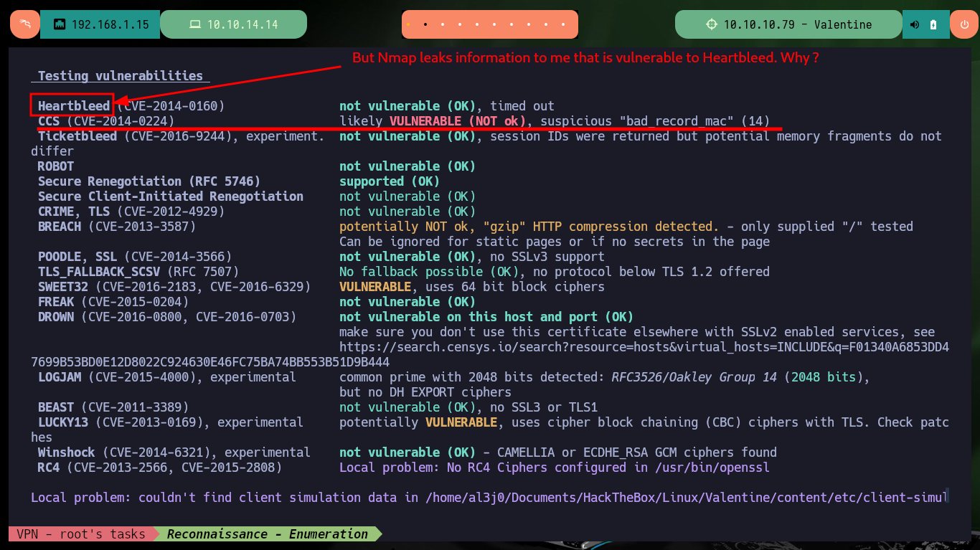Open the Kali dragon launcher icon
This screenshot has height=550, width=980.
coord(25,24)
